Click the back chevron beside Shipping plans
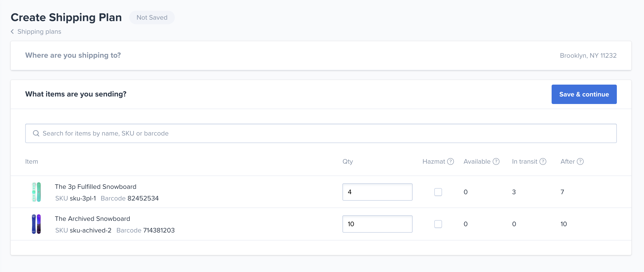Screen dimensions: 644x272 12,32
